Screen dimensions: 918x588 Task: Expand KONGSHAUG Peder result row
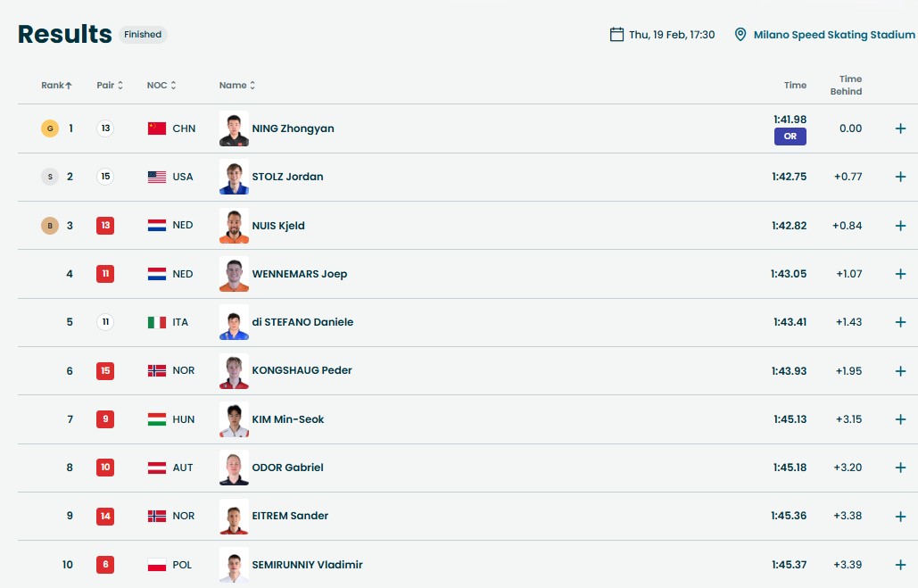(x=900, y=371)
